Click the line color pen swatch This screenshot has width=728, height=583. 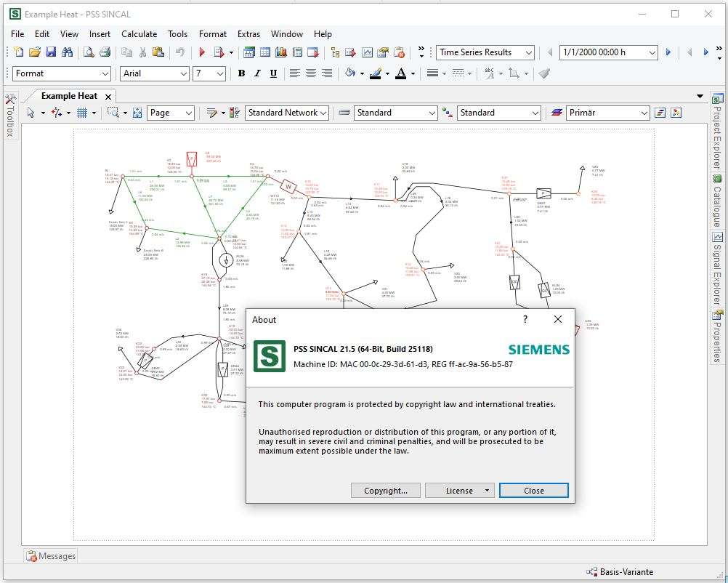tap(376, 73)
